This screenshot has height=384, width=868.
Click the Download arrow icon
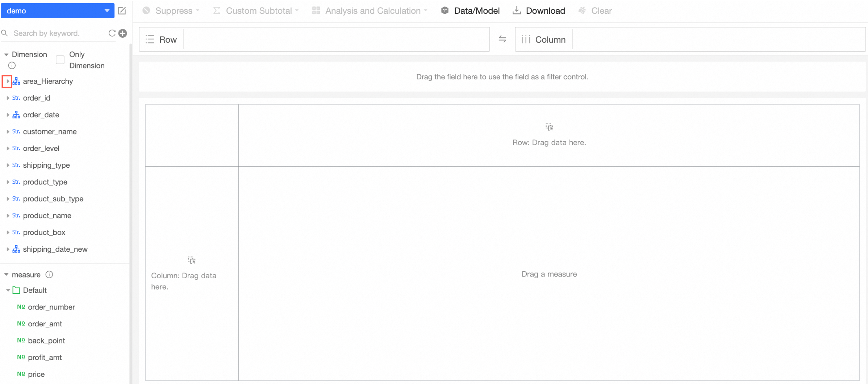pos(517,11)
